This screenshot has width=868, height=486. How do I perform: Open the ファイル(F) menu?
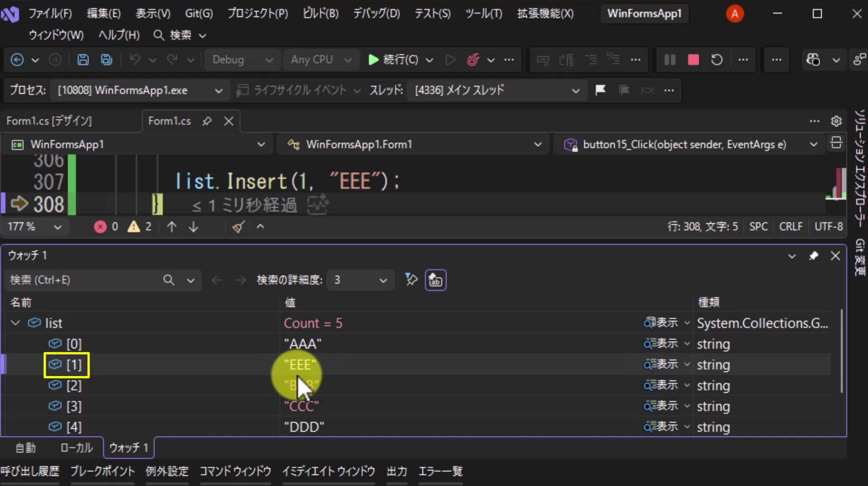pos(50,14)
